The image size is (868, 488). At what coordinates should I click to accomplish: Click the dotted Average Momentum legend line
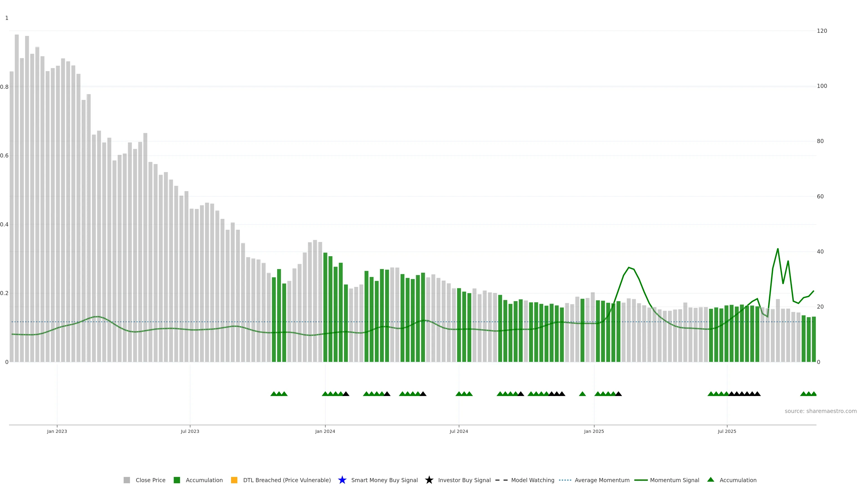pyautogui.click(x=565, y=480)
